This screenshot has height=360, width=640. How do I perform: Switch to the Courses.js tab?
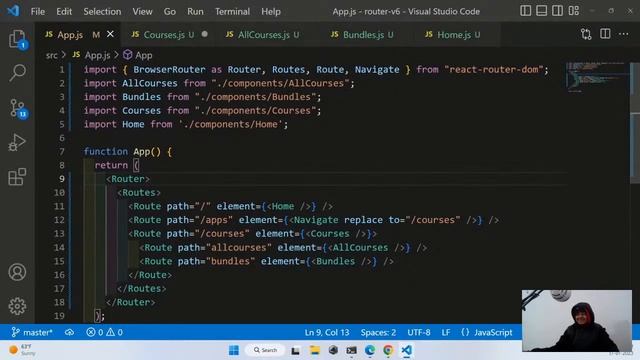[x=164, y=35]
